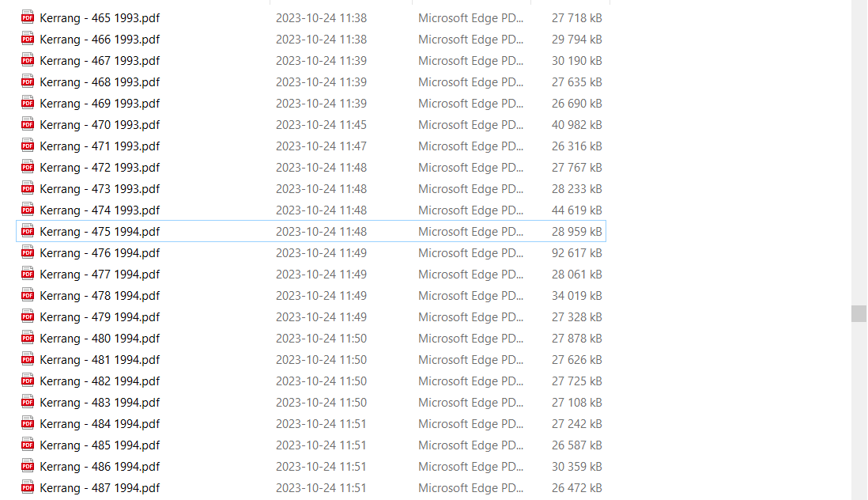This screenshot has height=500, width=868.
Task: Select file name Kerrang - 471 1993.pdf
Action: click(x=100, y=146)
